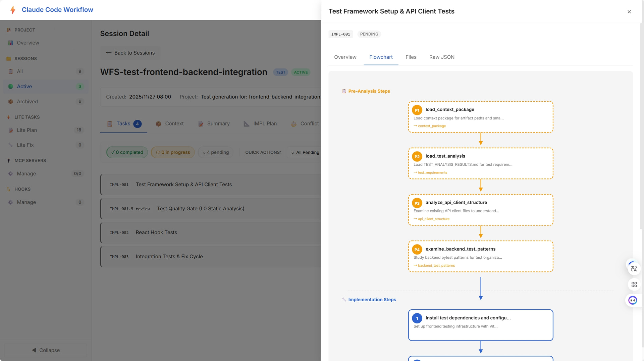Image resolution: width=644 pixels, height=361 pixels.
Task: Select the P3 analyze_api_client_structure badge
Action: tap(417, 203)
